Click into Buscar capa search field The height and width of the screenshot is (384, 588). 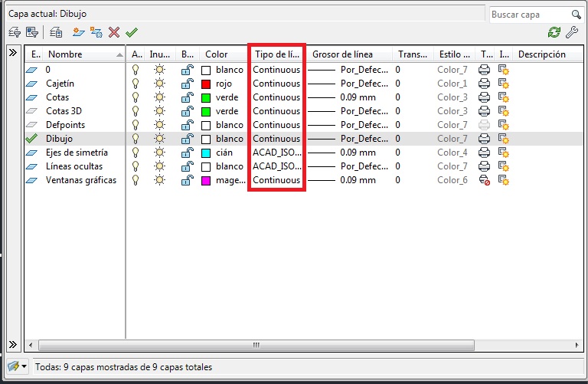pyautogui.click(x=530, y=15)
